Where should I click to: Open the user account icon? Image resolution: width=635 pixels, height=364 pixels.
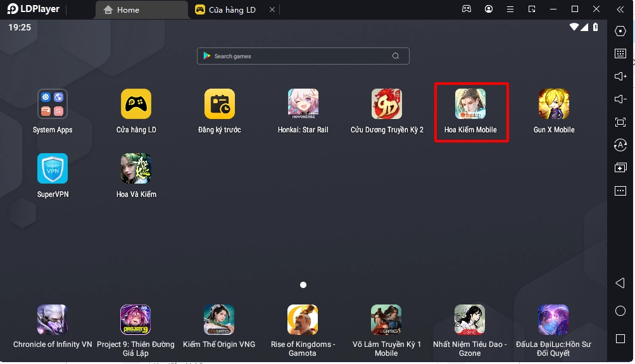[x=489, y=9]
